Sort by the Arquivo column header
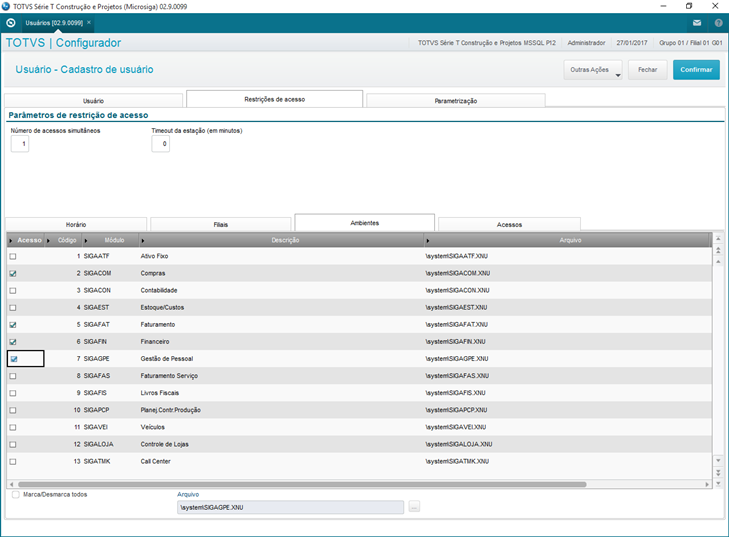The image size is (729, 537). pyautogui.click(x=570, y=240)
